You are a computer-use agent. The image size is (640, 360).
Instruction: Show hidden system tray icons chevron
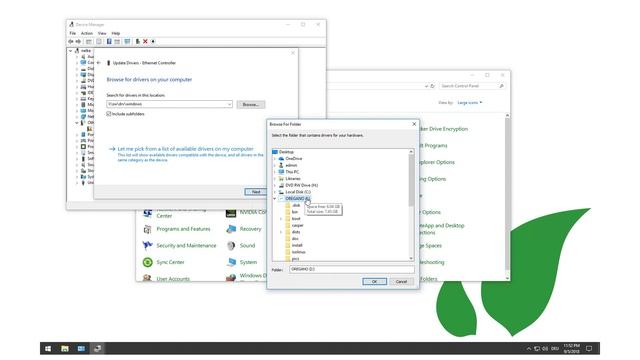(x=529, y=349)
